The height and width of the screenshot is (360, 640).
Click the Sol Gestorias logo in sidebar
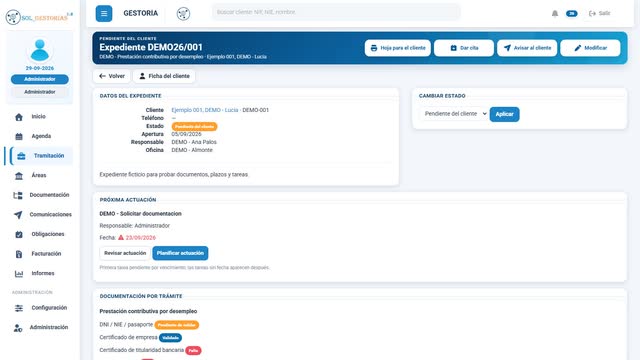click(39, 17)
